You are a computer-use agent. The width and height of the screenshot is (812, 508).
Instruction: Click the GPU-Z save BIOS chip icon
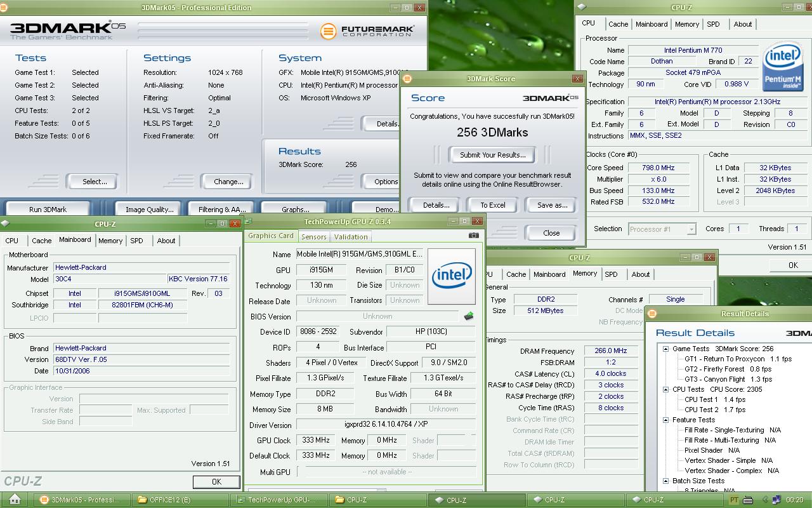[469, 316]
